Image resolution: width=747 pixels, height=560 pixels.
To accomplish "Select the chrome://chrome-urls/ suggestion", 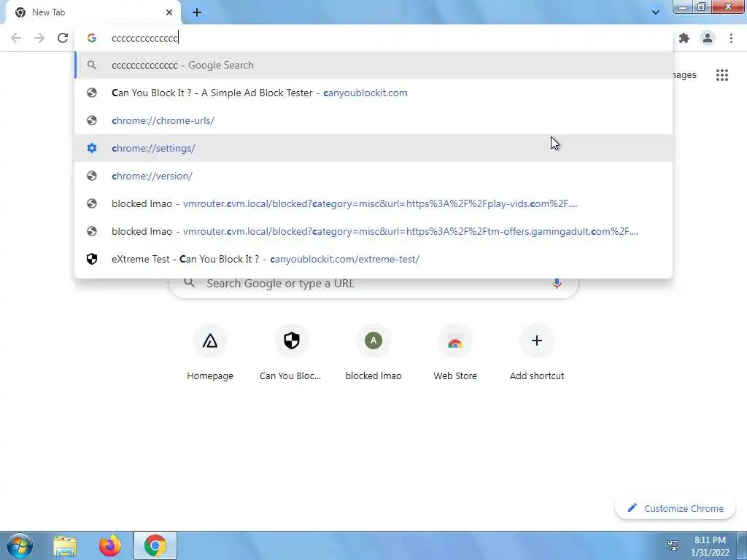I will click(373, 120).
